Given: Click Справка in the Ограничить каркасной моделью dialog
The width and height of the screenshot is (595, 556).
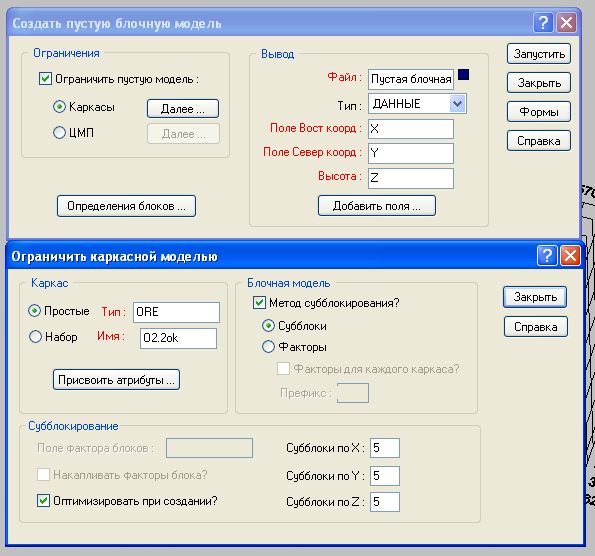Looking at the screenshot, I should (x=536, y=327).
